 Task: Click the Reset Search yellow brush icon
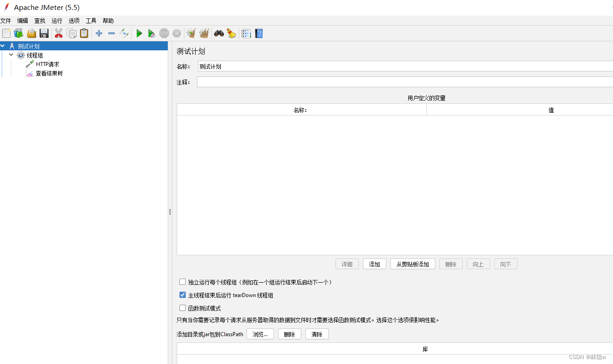point(231,33)
